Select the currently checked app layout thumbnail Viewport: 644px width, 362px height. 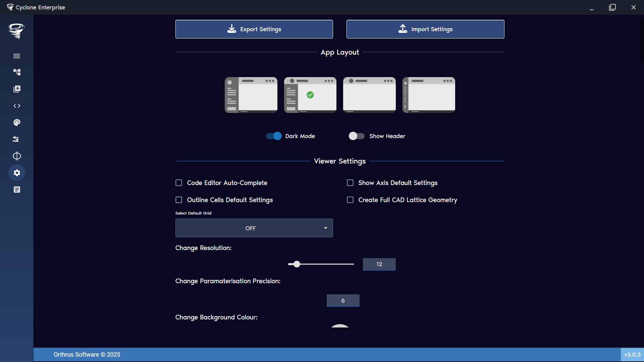coord(310,95)
